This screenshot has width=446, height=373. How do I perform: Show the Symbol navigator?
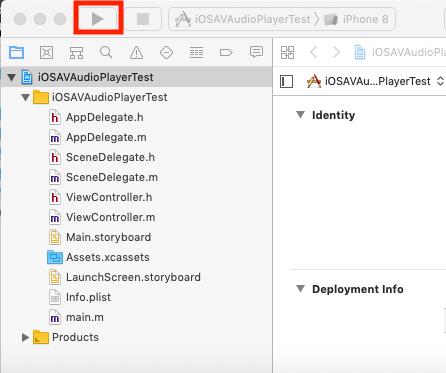[x=76, y=52]
